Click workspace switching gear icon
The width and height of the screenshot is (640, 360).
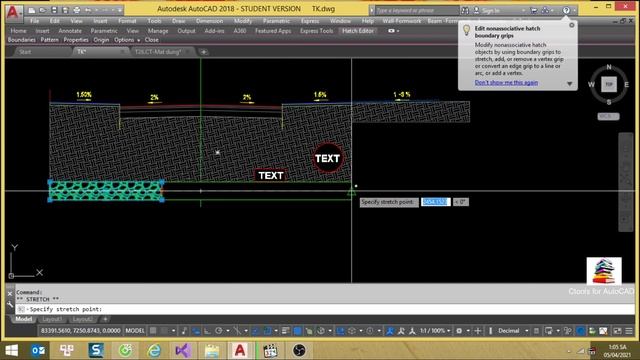pos(459,331)
